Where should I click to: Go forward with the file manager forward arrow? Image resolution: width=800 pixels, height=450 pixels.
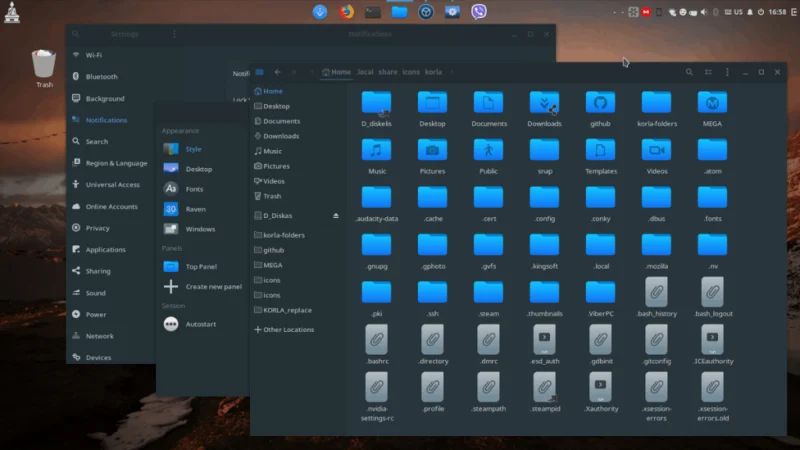(294, 72)
